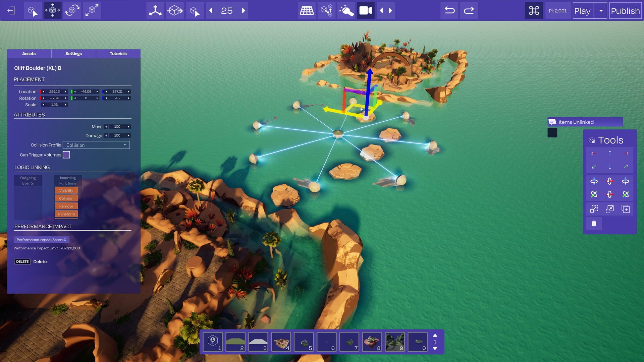Select the Scale tool next to Rotate
Screen dimensions: 644x362
92,10
